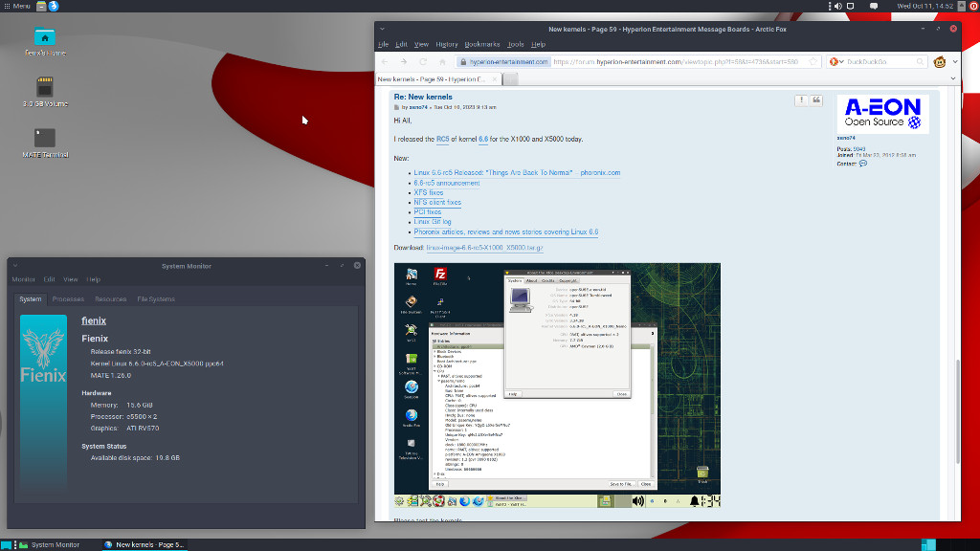Open the Help menu in System Monitor

pyautogui.click(x=93, y=279)
